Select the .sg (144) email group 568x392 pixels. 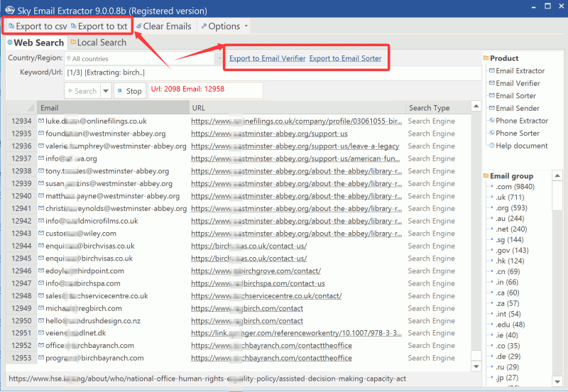point(509,240)
